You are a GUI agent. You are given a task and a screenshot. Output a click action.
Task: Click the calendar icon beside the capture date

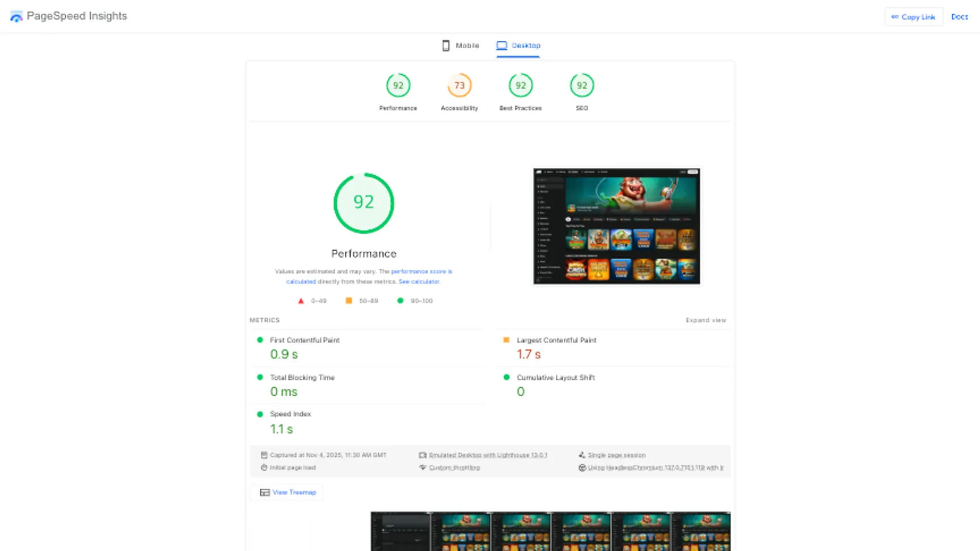point(264,455)
